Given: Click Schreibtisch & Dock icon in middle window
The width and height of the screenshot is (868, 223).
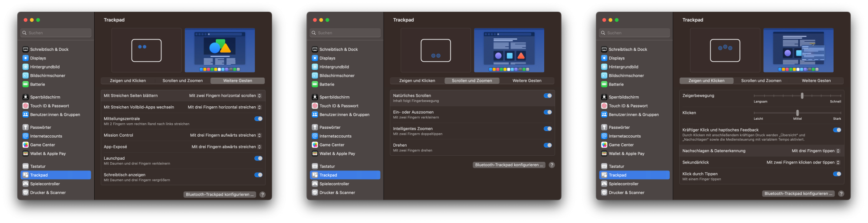Looking at the screenshot, I should click(x=315, y=49).
